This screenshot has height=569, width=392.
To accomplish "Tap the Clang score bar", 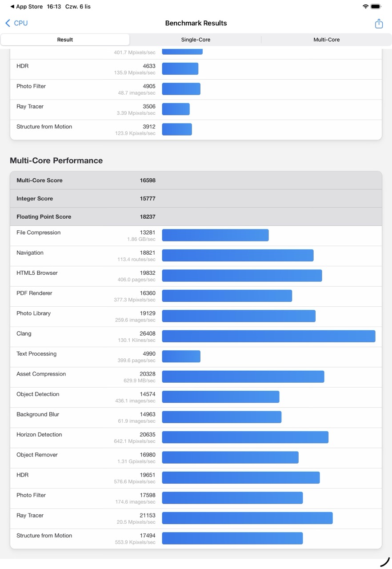I will [268, 337].
